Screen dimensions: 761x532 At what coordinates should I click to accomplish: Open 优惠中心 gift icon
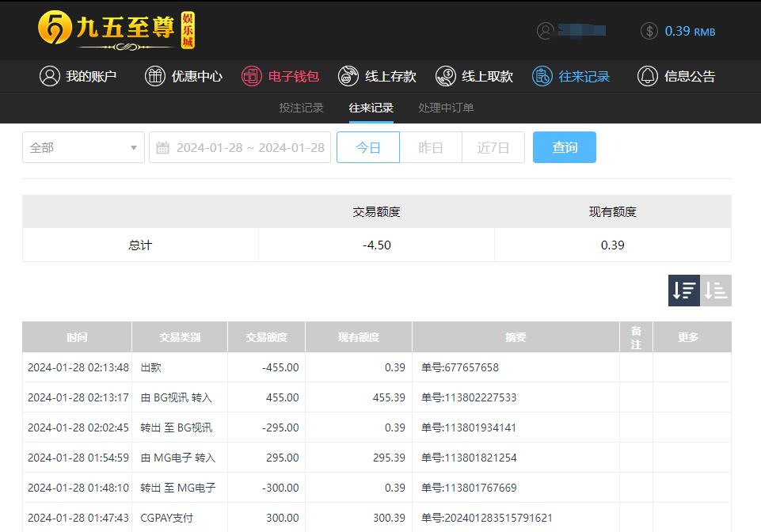pyautogui.click(x=154, y=76)
